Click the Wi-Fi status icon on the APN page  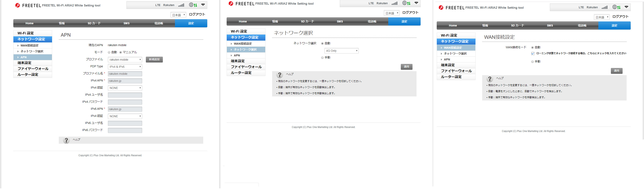point(203,5)
